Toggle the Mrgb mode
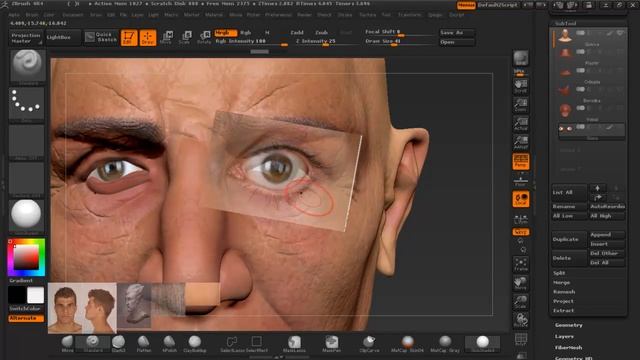The image size is (640, 360). click(225, 33)
